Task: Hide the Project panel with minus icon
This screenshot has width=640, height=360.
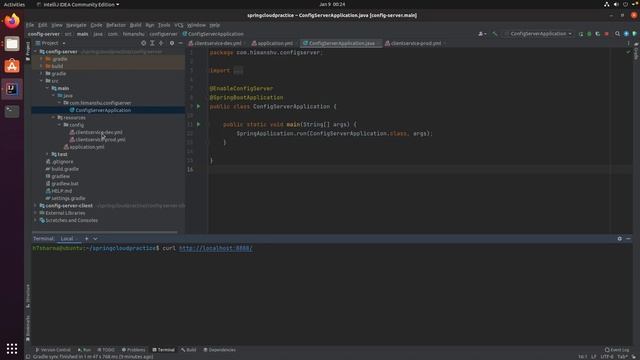Action: coord(180,43)
